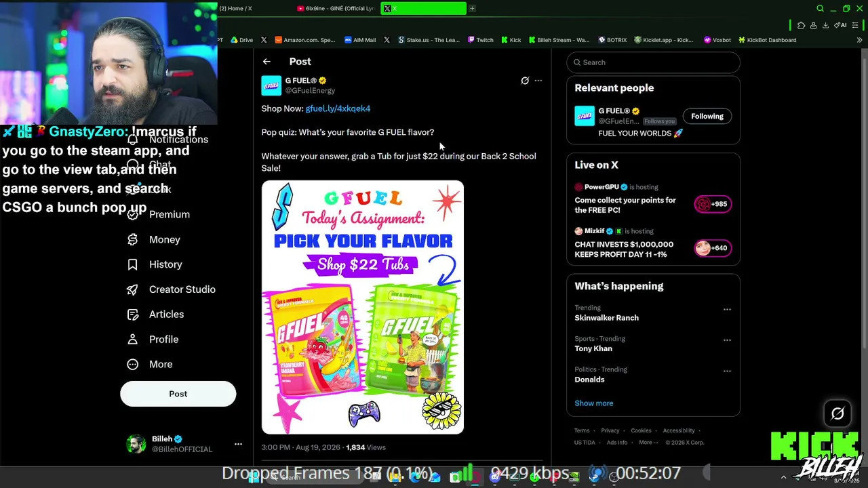This screenshot has height=488, width=868.
Task: Join PowerGPU live via the +985 button
Action: point(713,204)
